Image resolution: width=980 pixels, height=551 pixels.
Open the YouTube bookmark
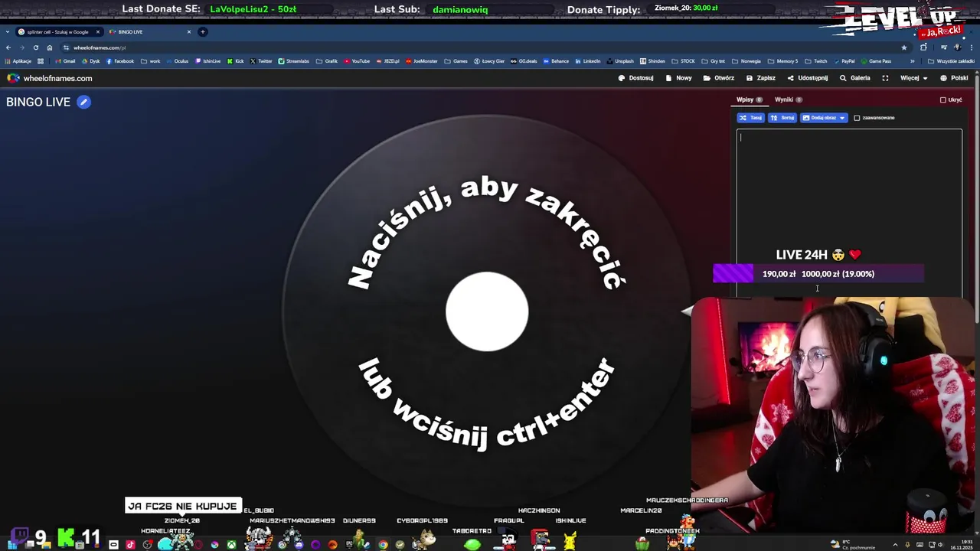(x=357, y=61)
